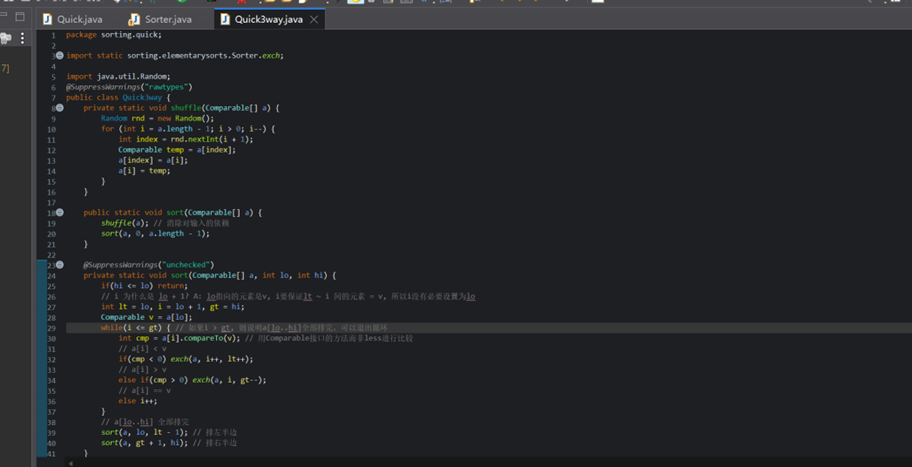Click line number 41 in the gutter
Image resolution: width=912 pixels, height=467 pixels.
[52, 454]
